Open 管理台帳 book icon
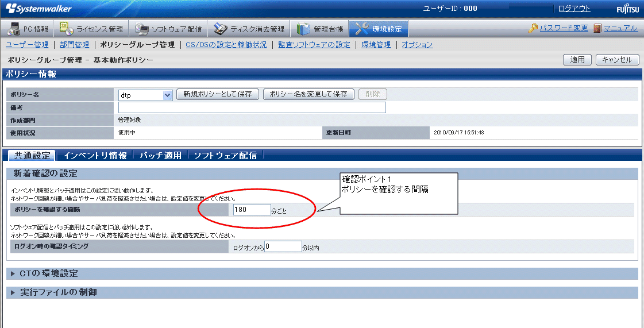644x328 pixels. point(303,28)
